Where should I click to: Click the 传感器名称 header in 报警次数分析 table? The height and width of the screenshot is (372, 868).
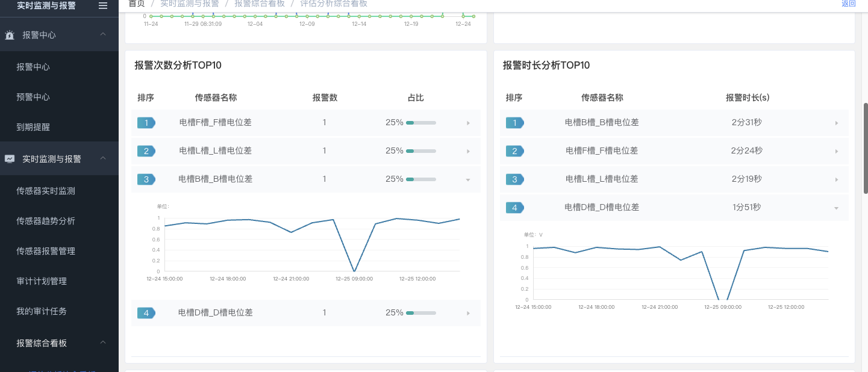tap(216, 98)
